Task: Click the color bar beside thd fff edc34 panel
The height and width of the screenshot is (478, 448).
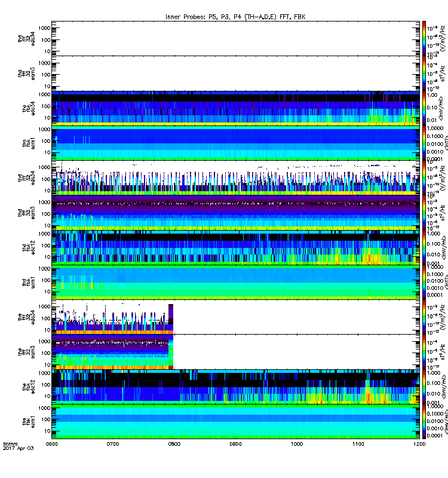Action: tap(424, 177)
